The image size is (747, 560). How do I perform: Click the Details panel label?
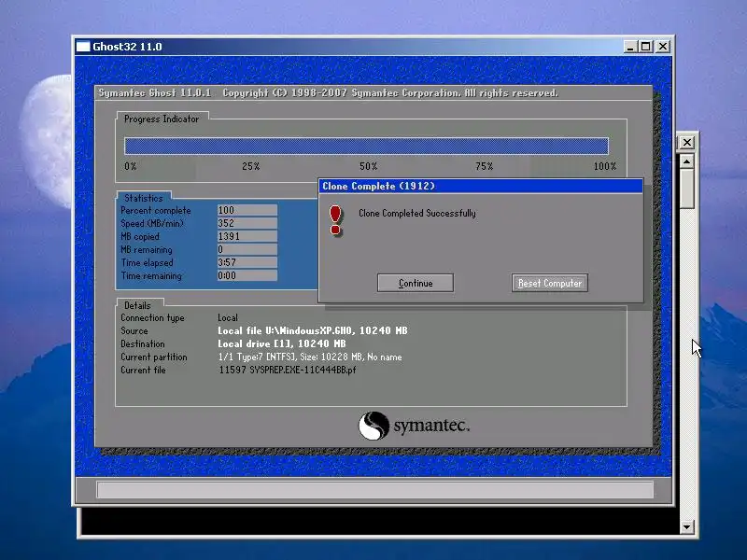coord(137,305)
